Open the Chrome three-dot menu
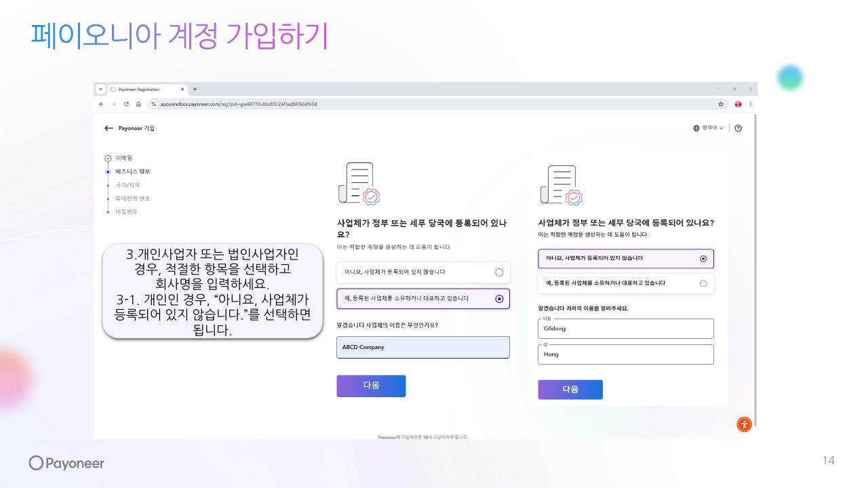This screenshot has height=488, width=868. [x=750, y=104]
